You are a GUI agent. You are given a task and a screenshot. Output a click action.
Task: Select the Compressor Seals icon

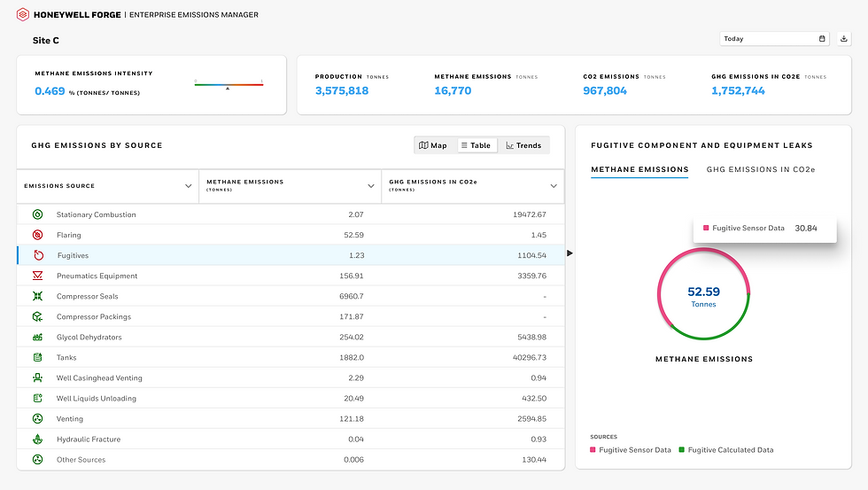pyautogui.click(x=37, y=296)
